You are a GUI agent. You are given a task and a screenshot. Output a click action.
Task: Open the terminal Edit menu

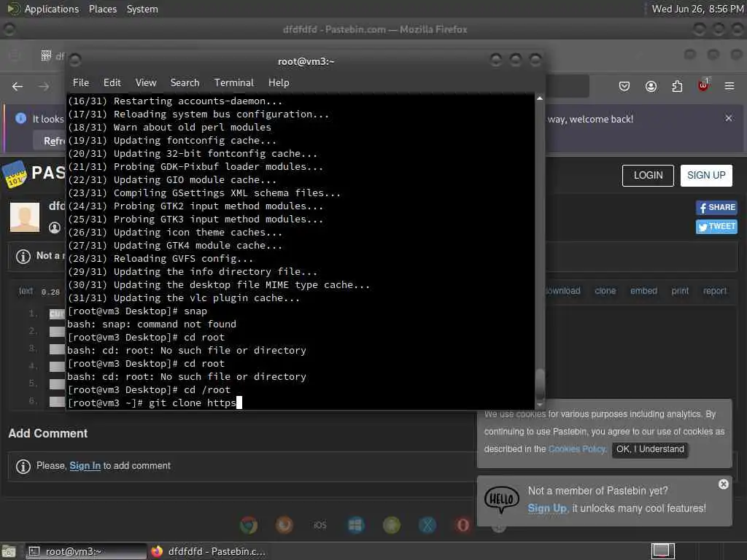112,82
